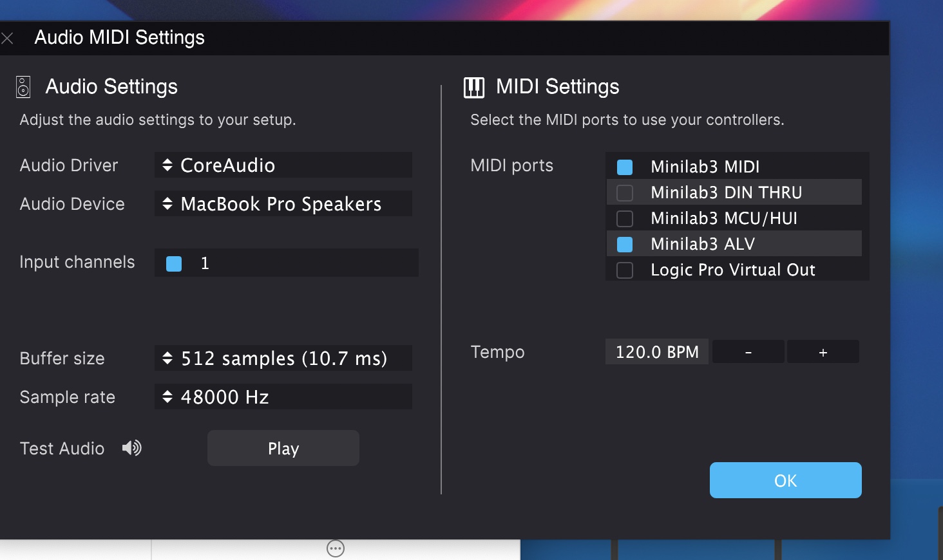
Task: Decrease tempo with the minus button
Action: tap(748, 352)
